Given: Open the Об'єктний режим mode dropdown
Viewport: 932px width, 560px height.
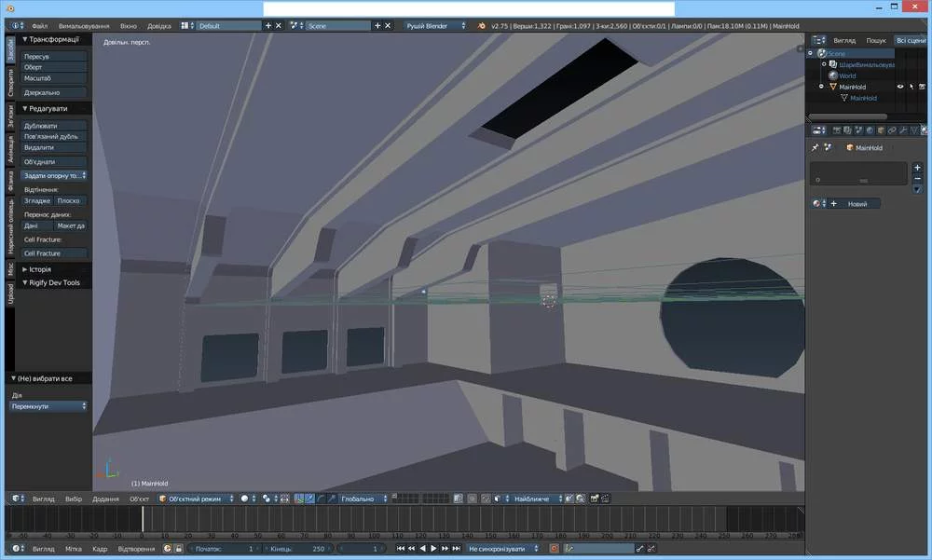Looking at the screenshot, I should point(196,499).
